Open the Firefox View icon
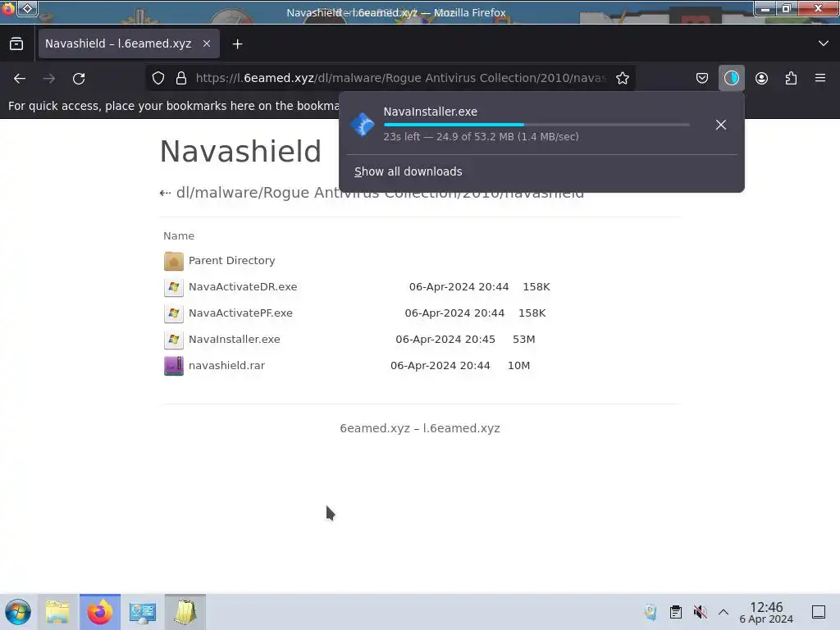The height and width of the screenshot is (630, 840). [16, 44]
